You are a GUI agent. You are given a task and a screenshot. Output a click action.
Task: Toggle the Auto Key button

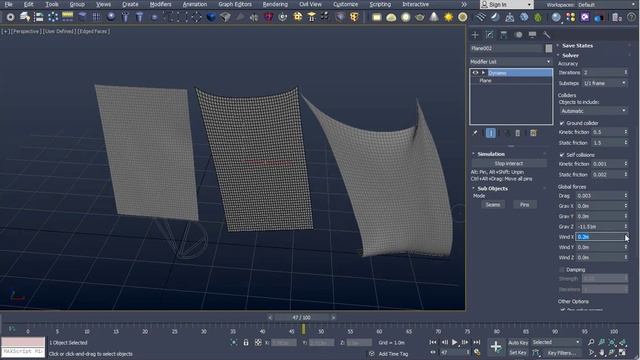tap(518, 342)
